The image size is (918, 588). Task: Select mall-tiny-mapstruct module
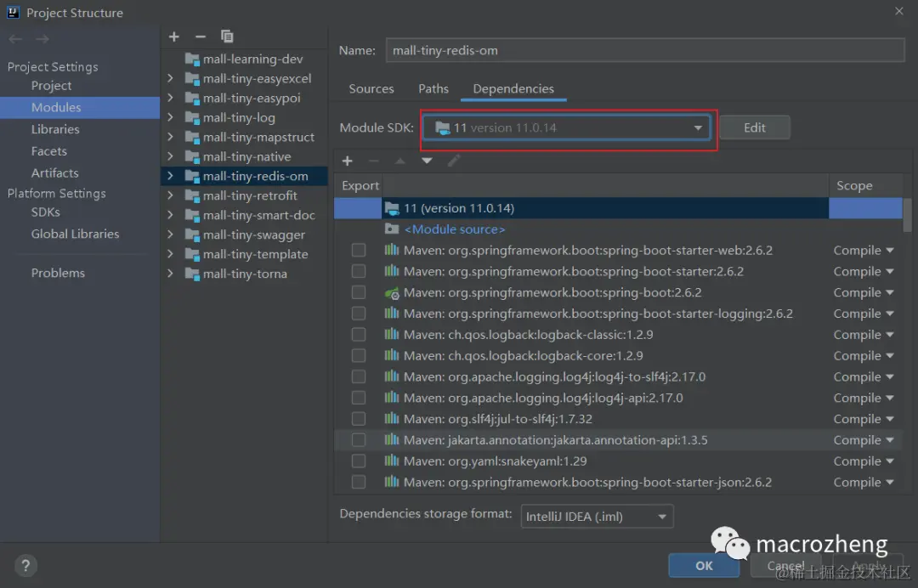click(258, 137)
